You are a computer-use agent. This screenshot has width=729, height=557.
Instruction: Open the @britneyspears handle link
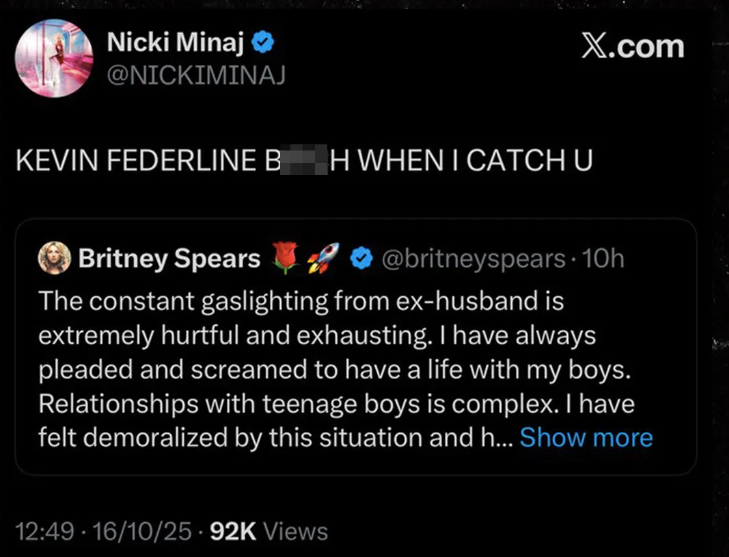point(470,258)
